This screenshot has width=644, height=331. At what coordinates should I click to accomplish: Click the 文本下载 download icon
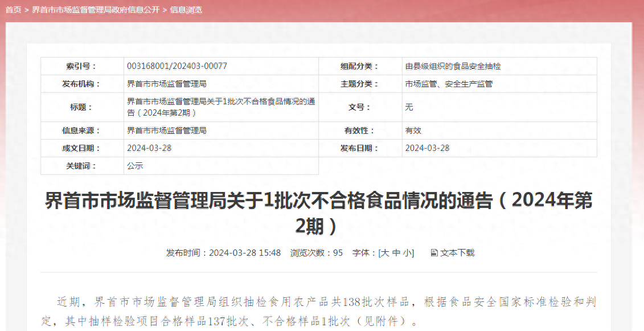[x=434, y=252]
